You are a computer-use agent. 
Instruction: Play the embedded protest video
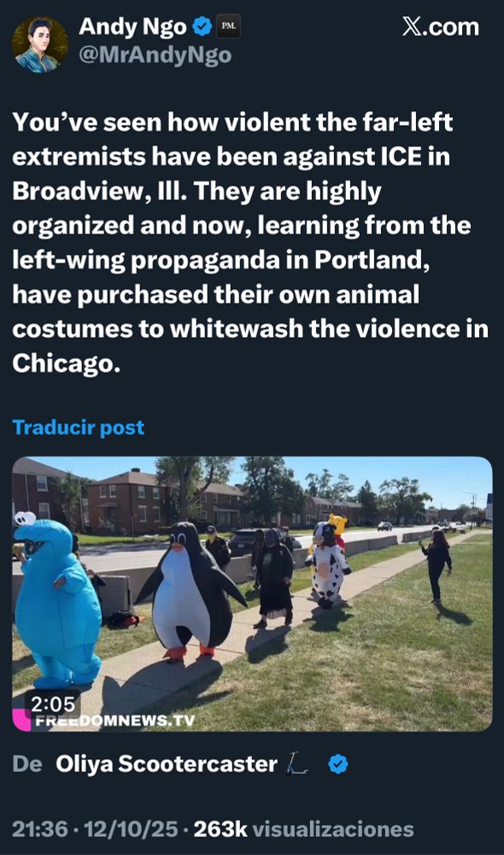pos(252,593)
